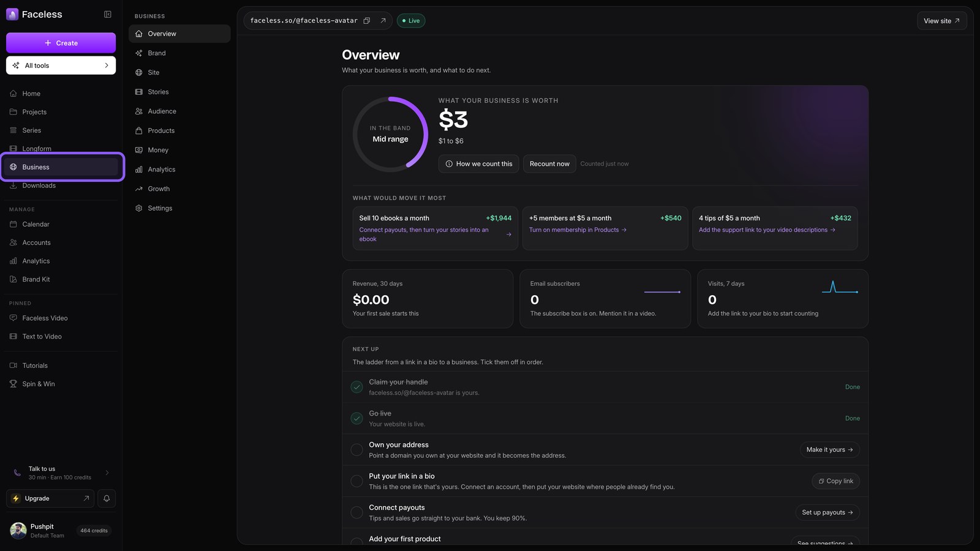This screenshot has height=551, width=980.
Task: Open business Settings with gear icon
Action: click(x=179, y=208)
